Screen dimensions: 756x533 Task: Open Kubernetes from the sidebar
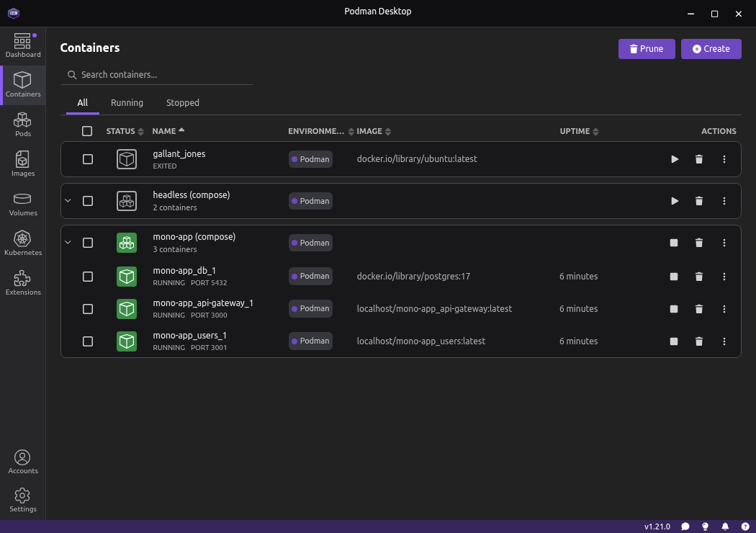tap(22, 243)
